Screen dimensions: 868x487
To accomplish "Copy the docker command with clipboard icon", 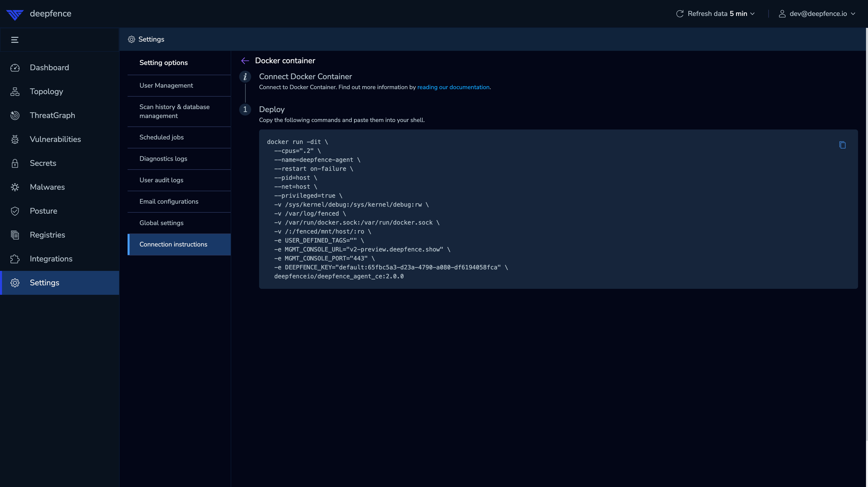I will tap(842, 145).
